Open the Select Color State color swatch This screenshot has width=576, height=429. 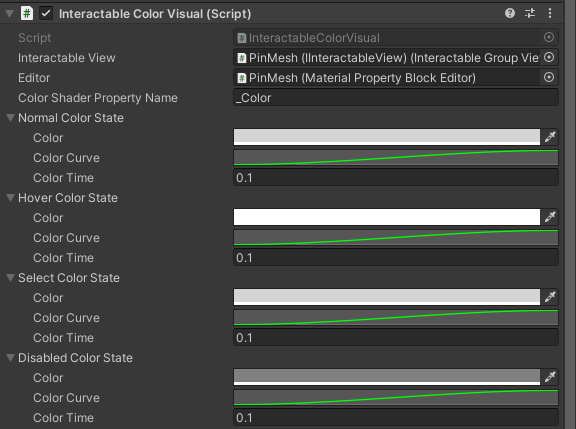click(387, 297)
